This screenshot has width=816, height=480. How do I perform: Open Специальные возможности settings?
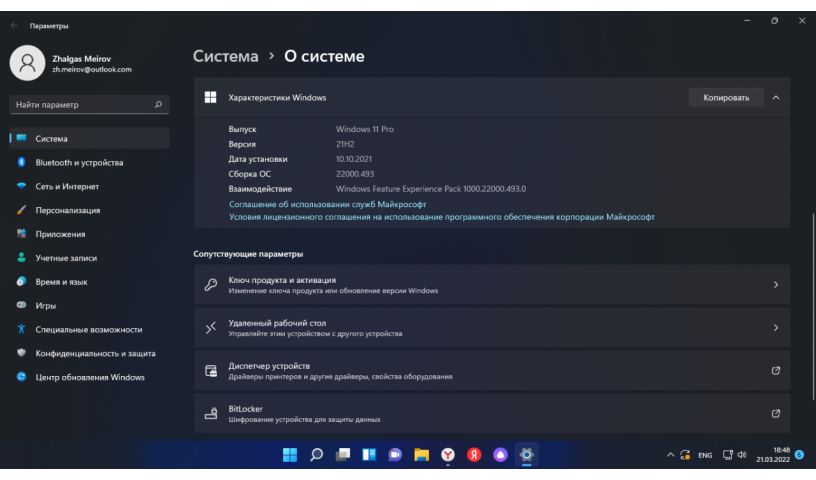(90, 330)
